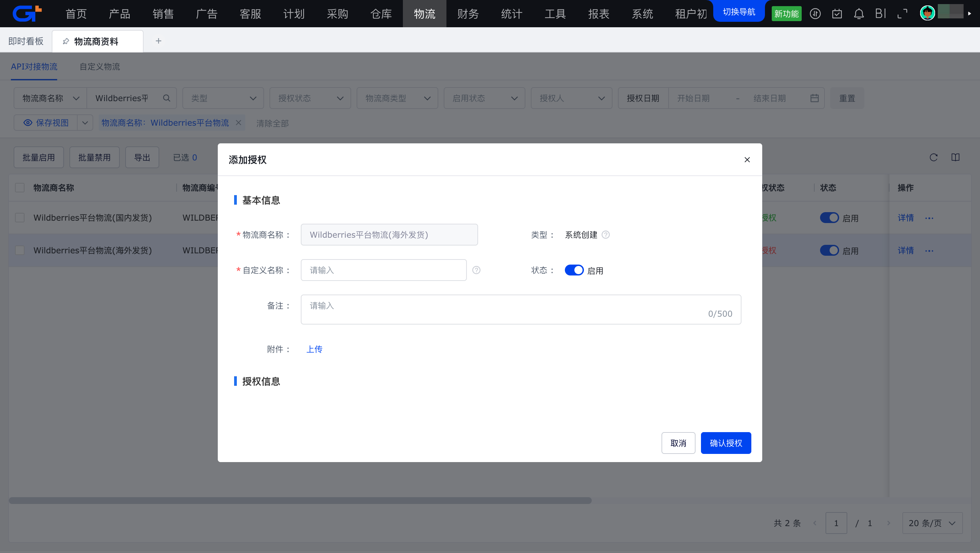Expand the 保存视图 dropdown arrow
This screenshot has width=980, height=553.
click(x=85, y=123)
